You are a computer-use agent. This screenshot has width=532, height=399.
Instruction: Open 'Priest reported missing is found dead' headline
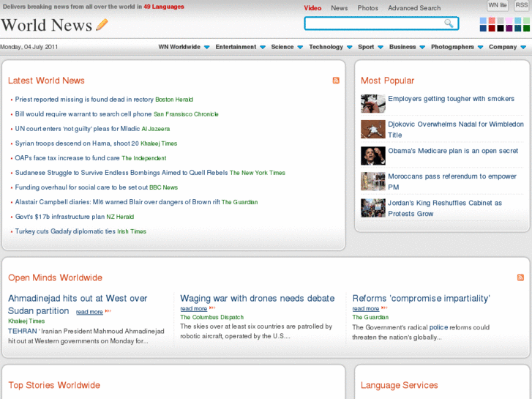click(84, 100)
